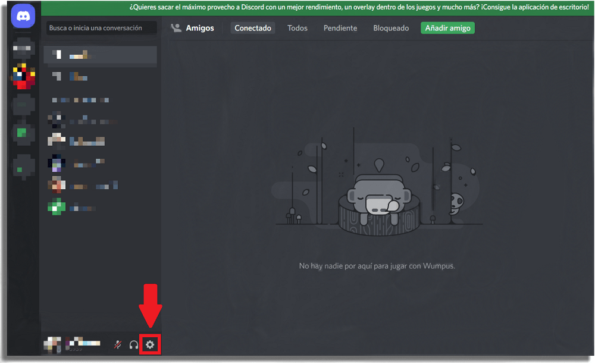Unmute the crossed-out microphone

point(118,344)
